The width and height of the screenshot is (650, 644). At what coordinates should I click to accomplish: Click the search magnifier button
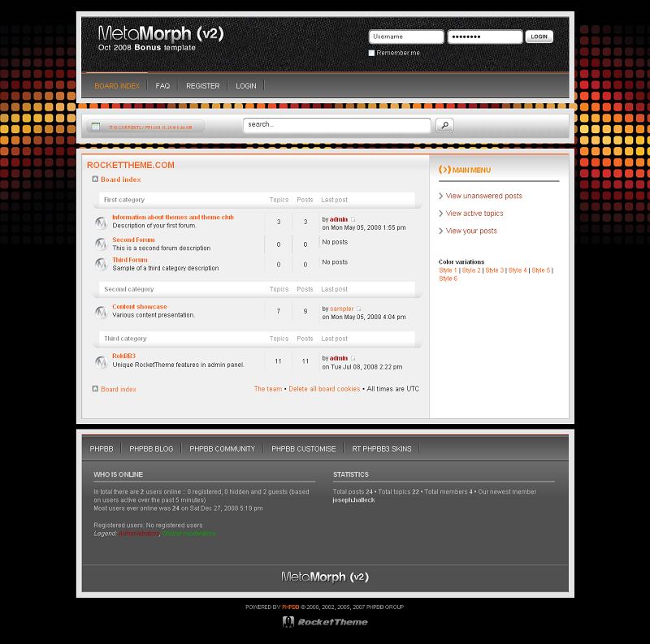click(x=444, y=125)
